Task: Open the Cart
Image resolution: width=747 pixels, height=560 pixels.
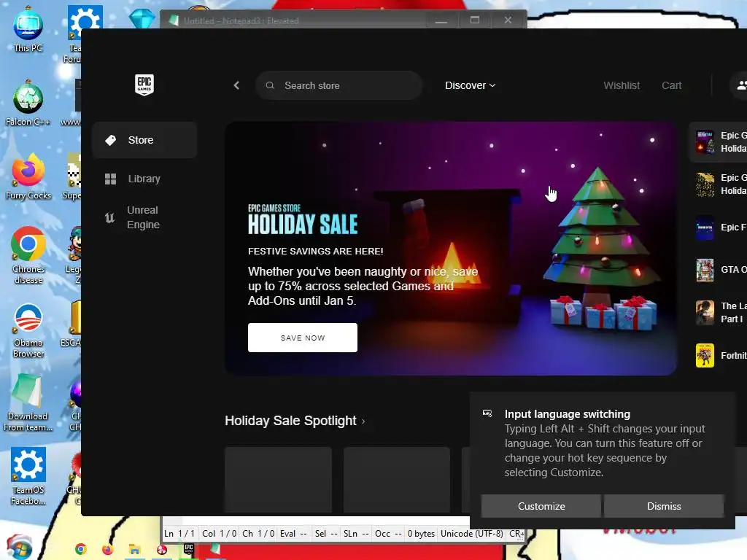Action: (671, 85)
